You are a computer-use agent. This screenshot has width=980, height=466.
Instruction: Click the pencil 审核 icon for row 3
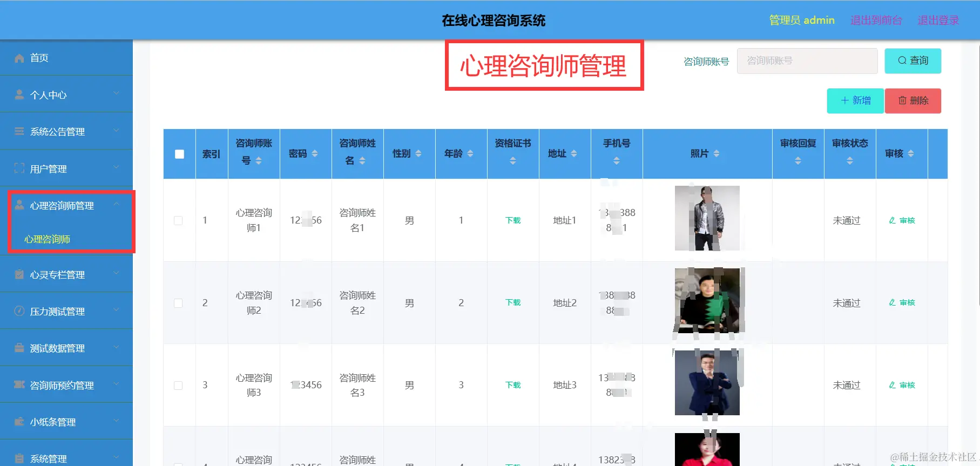click(893, 385)
